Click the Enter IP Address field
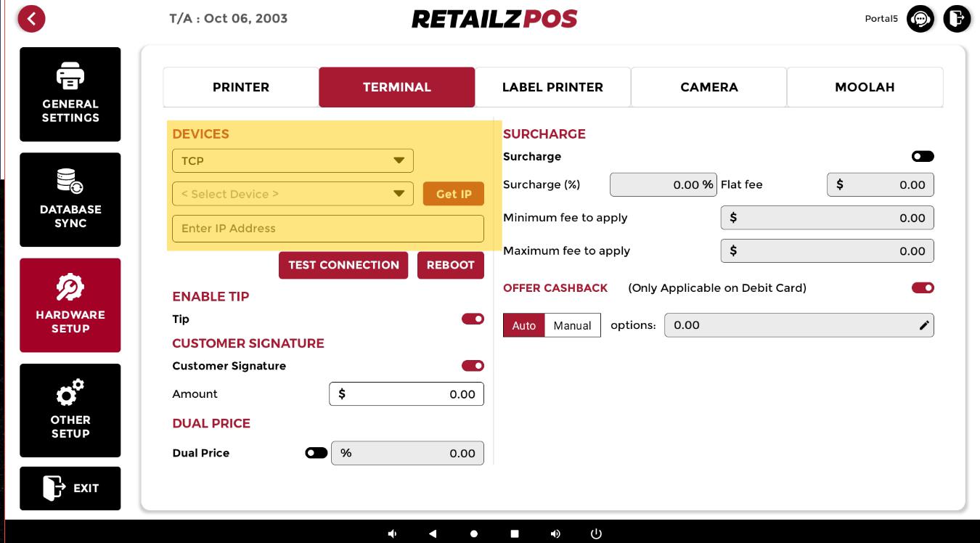980x543 pixels. [x=327, y=229]
